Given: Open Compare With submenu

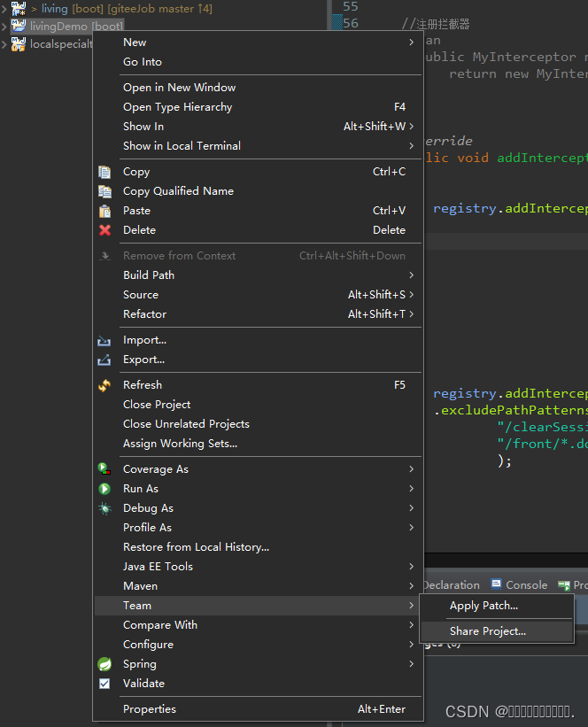Looking at the screenshot, I should coord(258,625).
